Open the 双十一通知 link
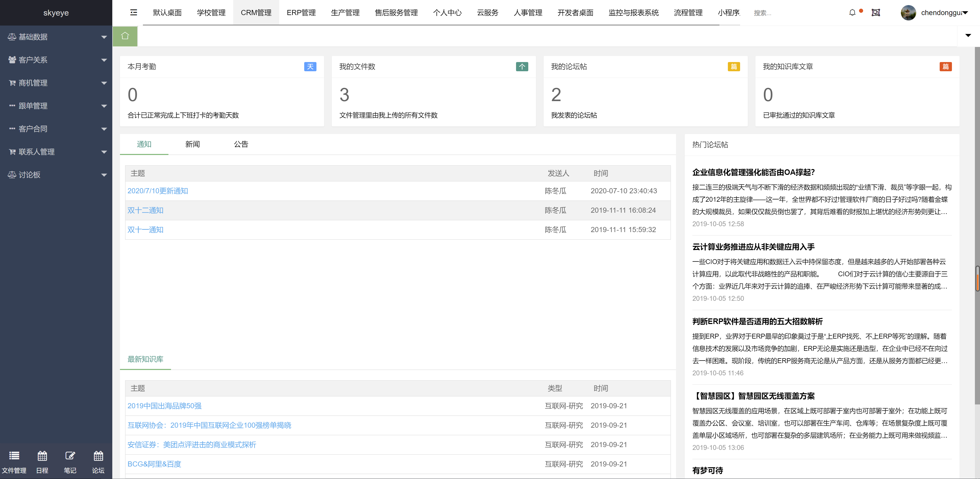 145,230
